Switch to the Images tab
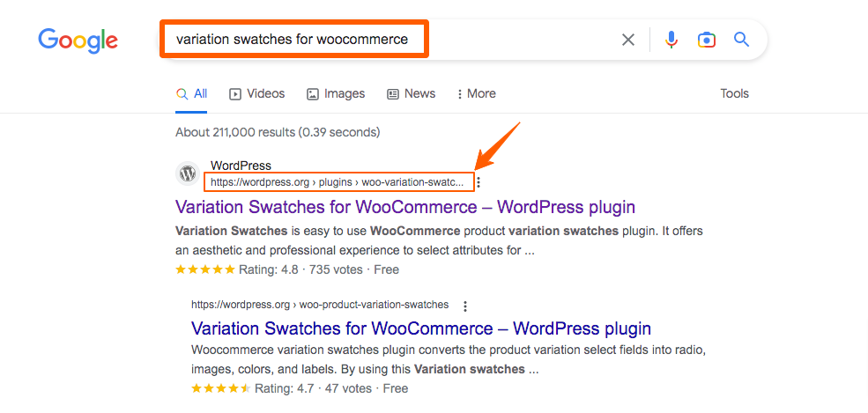The image size is (868, 413). (336, 94)
